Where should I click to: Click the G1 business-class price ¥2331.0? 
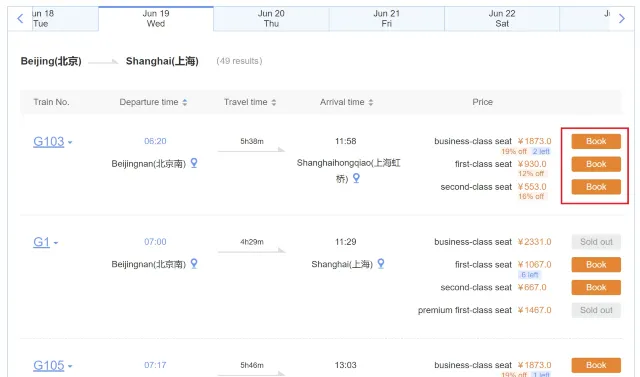[534, 242]
